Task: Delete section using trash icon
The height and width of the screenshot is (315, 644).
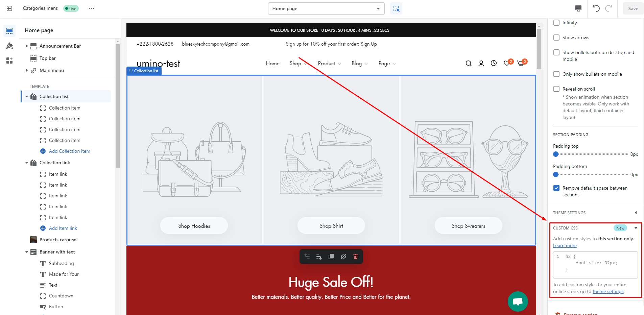Action: coord(355,257)
